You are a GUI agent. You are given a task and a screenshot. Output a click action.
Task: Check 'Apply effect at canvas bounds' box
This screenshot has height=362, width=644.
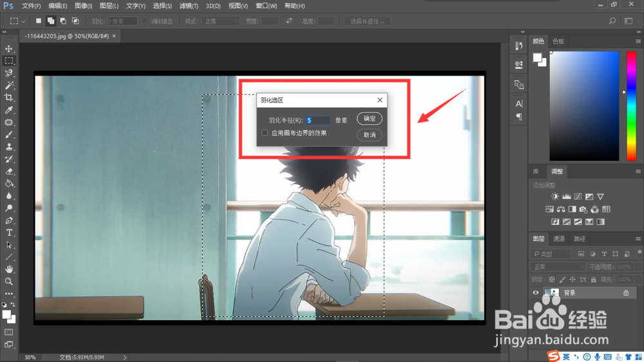tap(265, 133)
